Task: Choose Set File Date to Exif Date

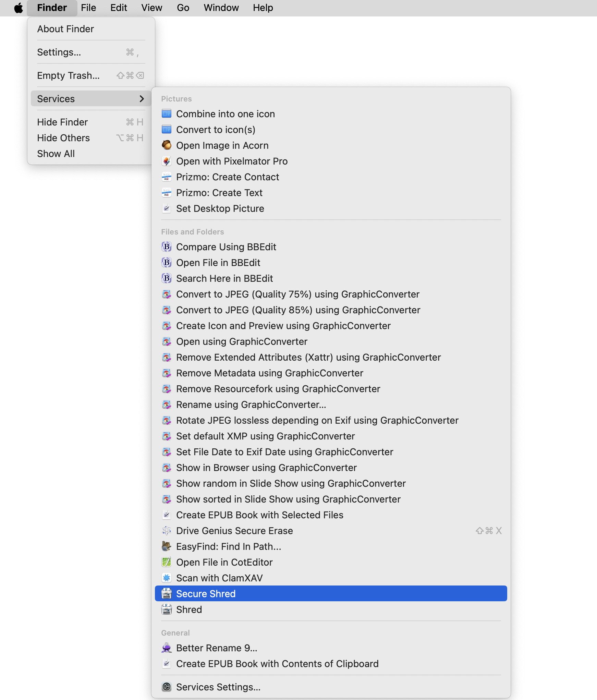Action: click(331, 452)
